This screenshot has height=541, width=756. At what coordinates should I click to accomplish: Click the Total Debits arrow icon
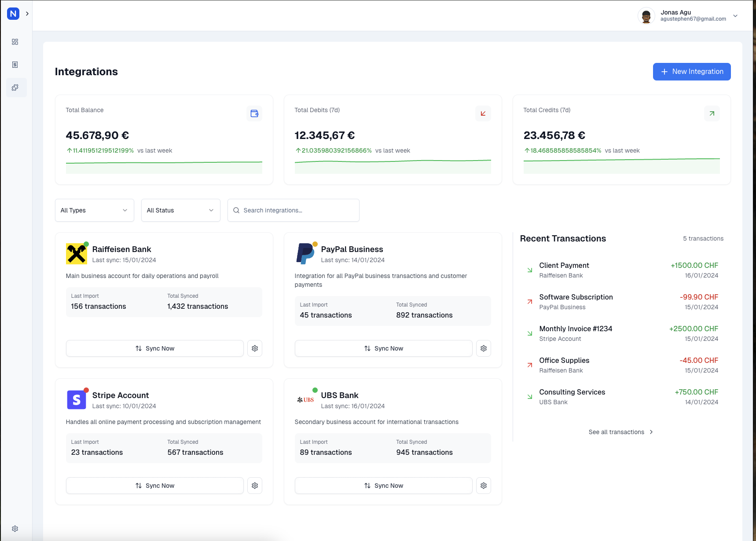tap(483, 113)
